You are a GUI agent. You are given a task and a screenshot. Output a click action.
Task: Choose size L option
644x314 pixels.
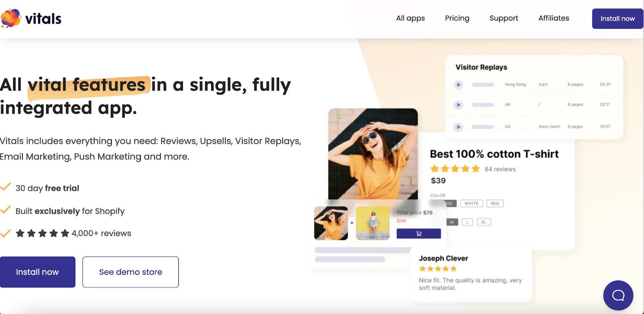467,222
